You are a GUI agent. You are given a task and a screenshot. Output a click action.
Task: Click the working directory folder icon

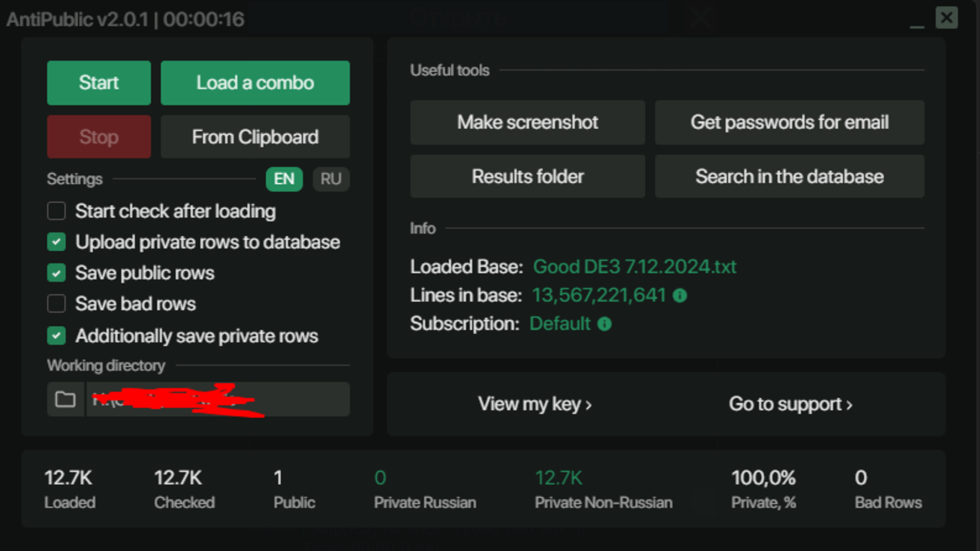[65, 399]
